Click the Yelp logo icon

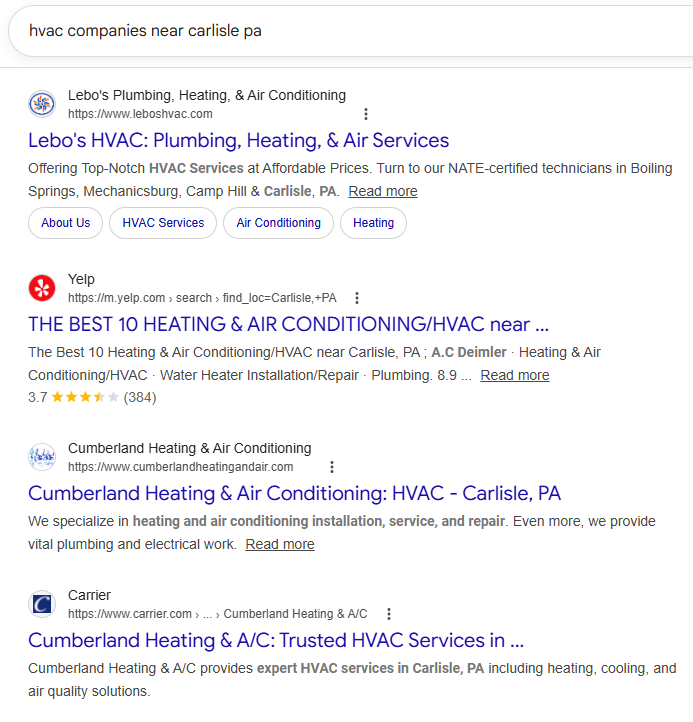click(x=42, y=288)
